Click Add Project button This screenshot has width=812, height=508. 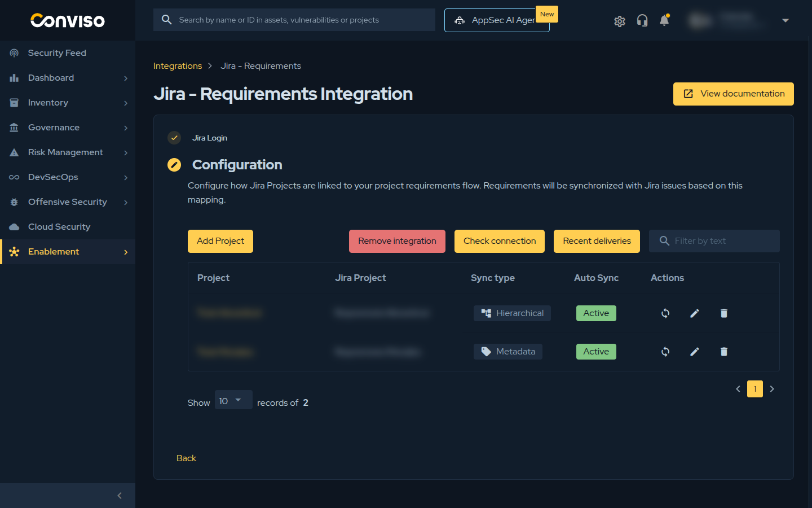(x=220, y=241)
